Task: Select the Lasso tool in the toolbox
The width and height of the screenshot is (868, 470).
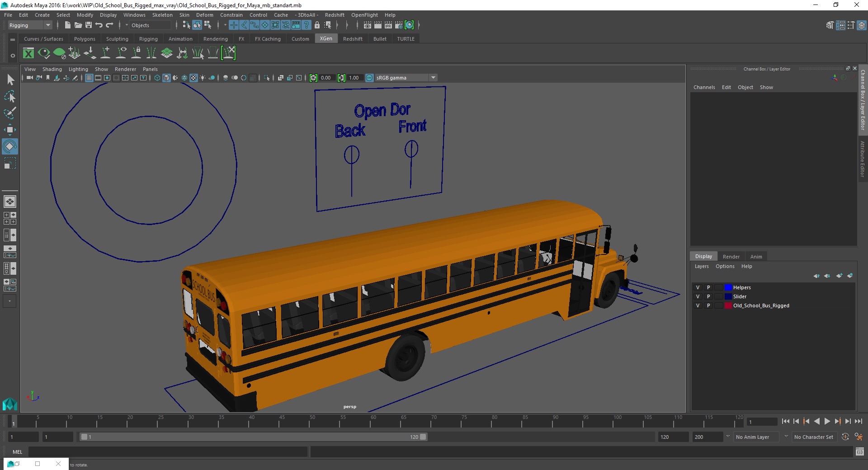Action: [x=10, y=96]
